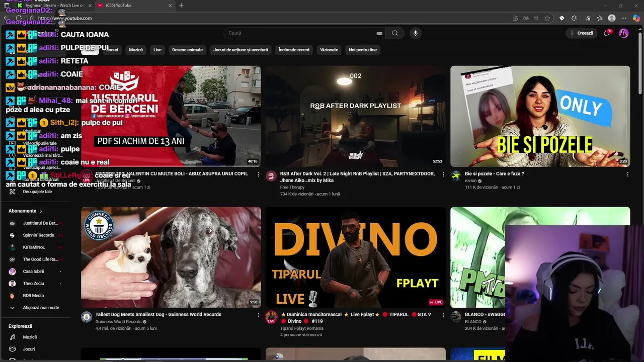Viewport: 644px width, 362px height.
Task: Click the zoom out icon in address bar
Action: (536, 18)
